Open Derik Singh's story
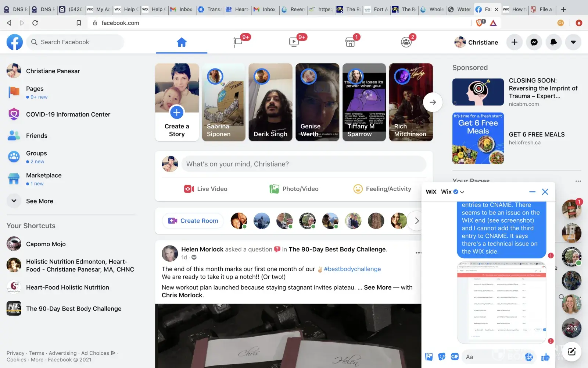Image resolution: width=588 pixels, height=368 pixels. pos(270,102)
